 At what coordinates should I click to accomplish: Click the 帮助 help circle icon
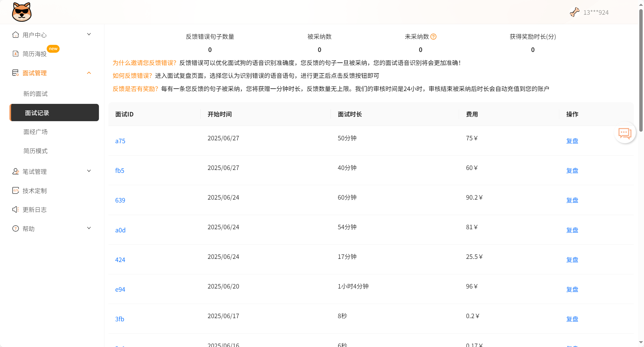click(15, 228)
